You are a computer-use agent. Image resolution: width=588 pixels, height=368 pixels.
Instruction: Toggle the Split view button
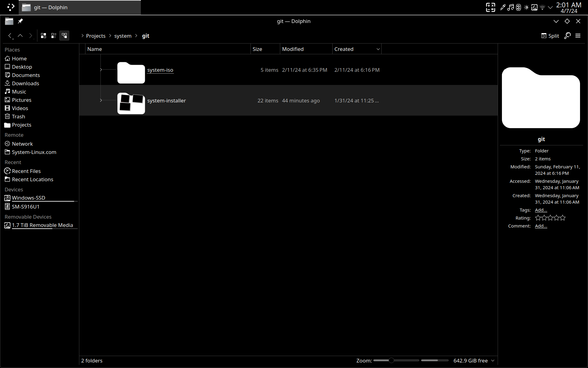click(x=550, y=36)
